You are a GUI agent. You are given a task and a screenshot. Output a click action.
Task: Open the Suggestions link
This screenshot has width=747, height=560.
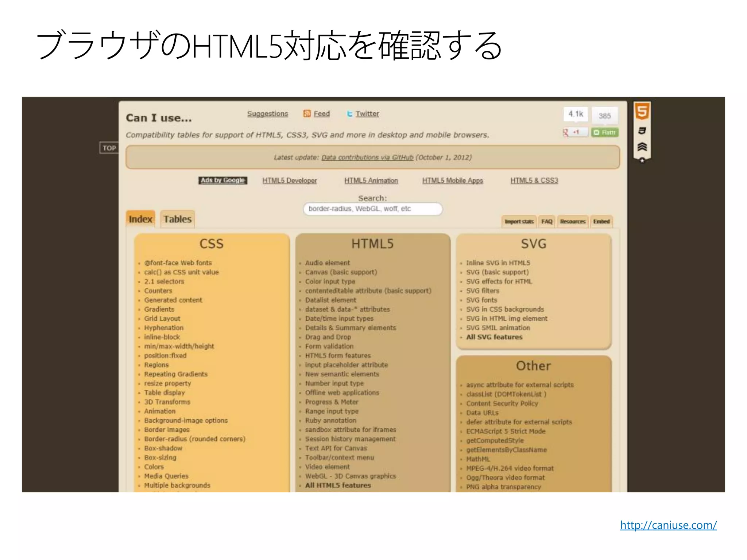tap(268, 114)
